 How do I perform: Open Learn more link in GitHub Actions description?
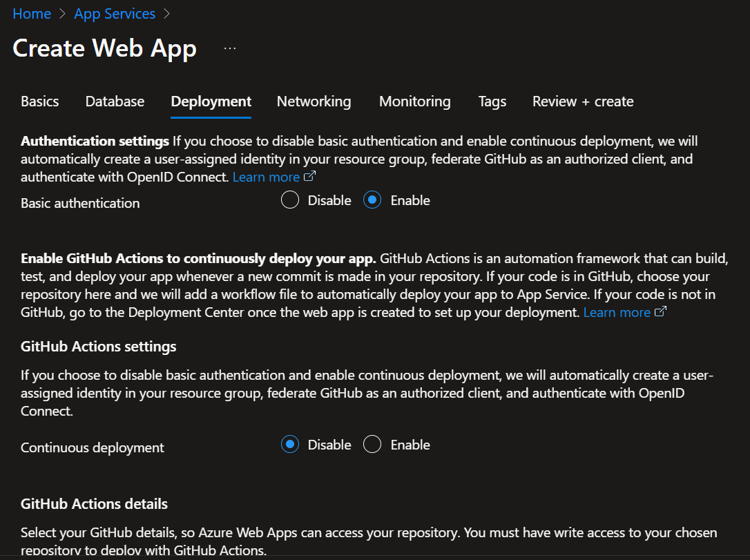tap(617, 312)
